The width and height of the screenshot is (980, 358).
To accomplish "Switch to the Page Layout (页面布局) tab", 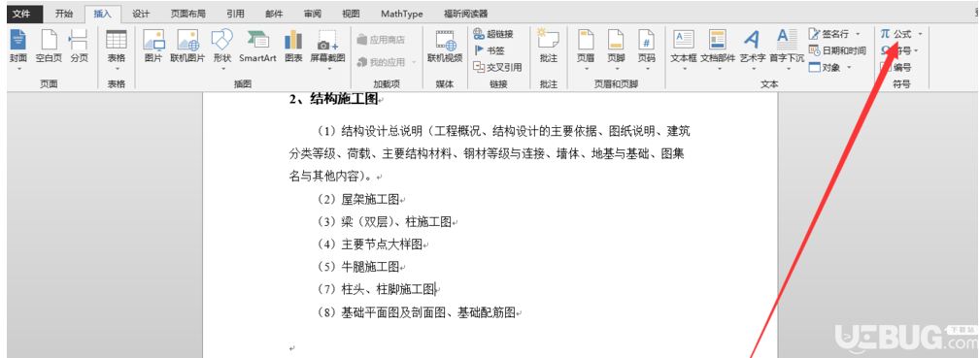I will coord(188,14).
